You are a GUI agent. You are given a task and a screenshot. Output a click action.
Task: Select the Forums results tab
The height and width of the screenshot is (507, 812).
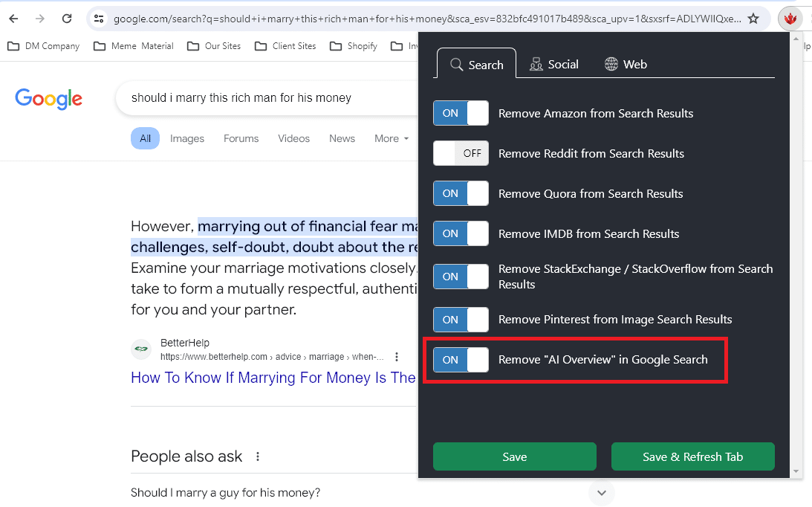[241, 138]
